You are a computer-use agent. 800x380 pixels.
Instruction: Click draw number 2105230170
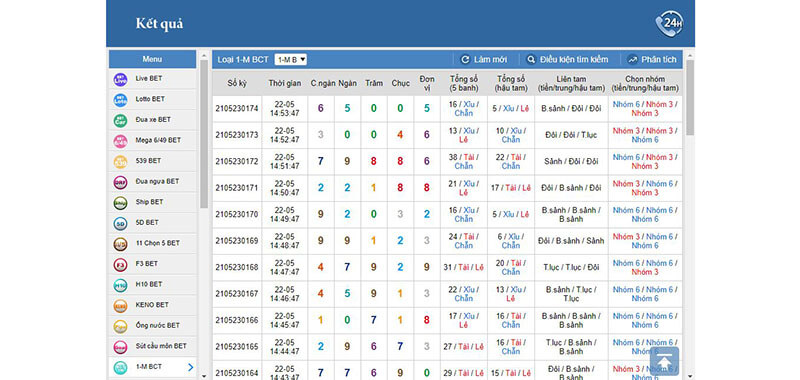click(x=237, y=215)
